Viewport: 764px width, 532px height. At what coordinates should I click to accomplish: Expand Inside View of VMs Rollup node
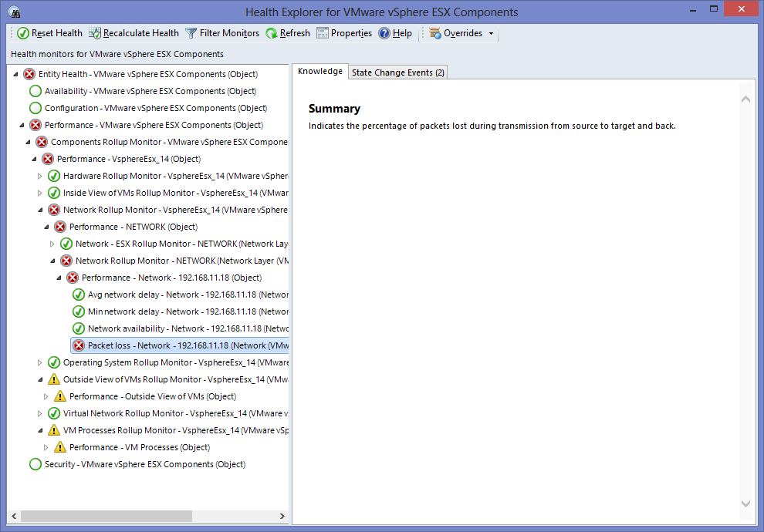pos(40,194)
